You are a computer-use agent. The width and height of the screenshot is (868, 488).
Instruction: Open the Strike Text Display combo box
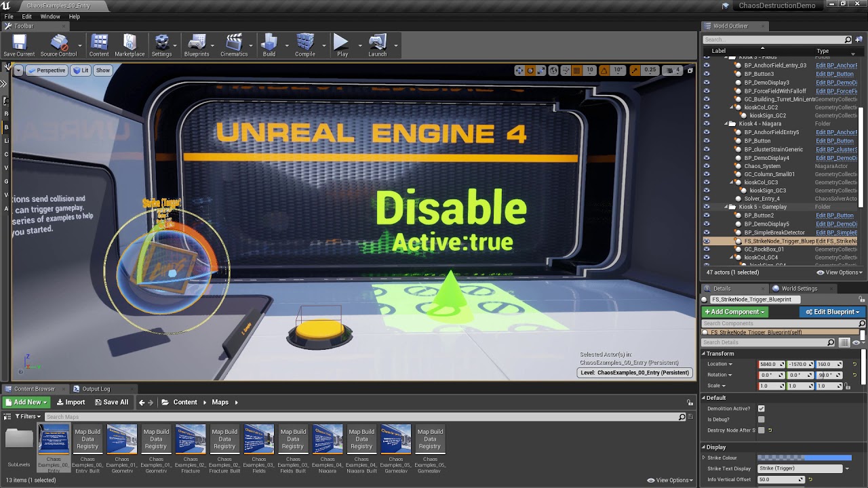point(804,468)
